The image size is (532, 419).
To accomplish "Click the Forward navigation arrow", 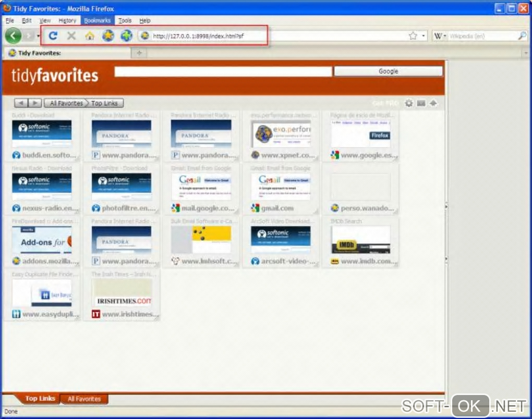I will [29, 35].
